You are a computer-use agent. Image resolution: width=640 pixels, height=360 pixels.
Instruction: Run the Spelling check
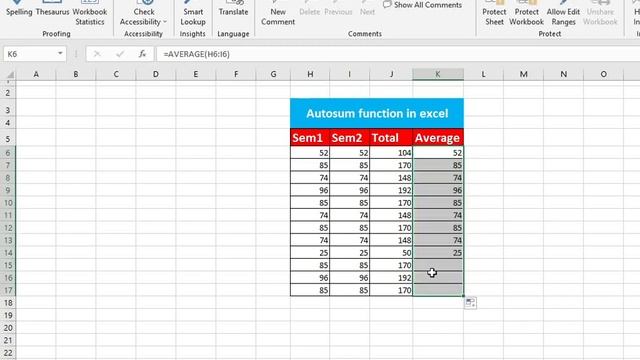(x=19, y=9)
